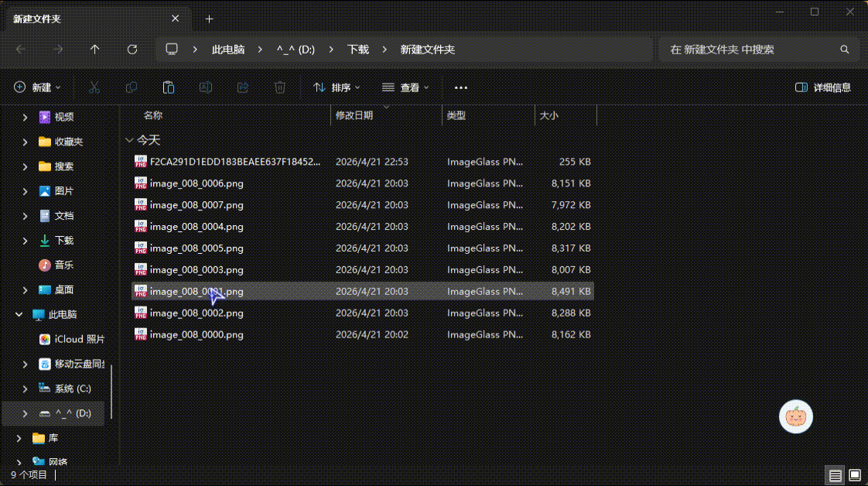Screen dimensions: 868x486
Task: Click the Share icon in toolbar
Action: 243,87
